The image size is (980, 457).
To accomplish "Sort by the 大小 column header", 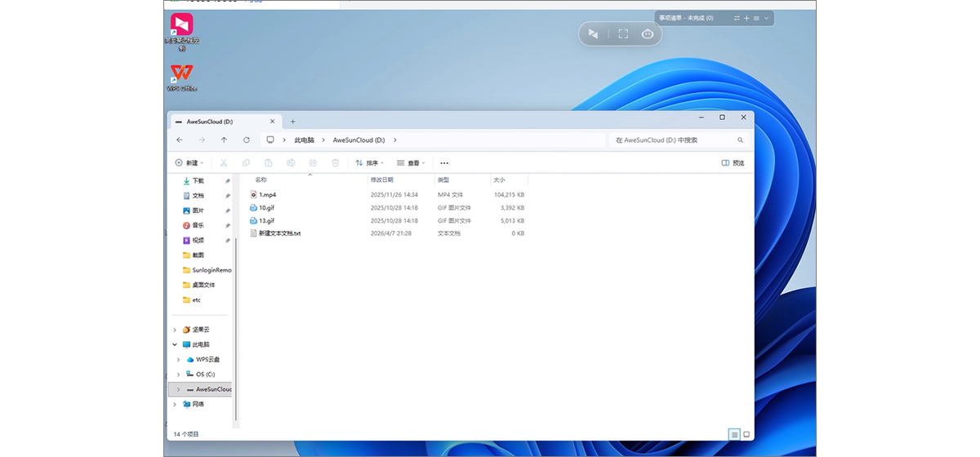I will coord(498,180).
